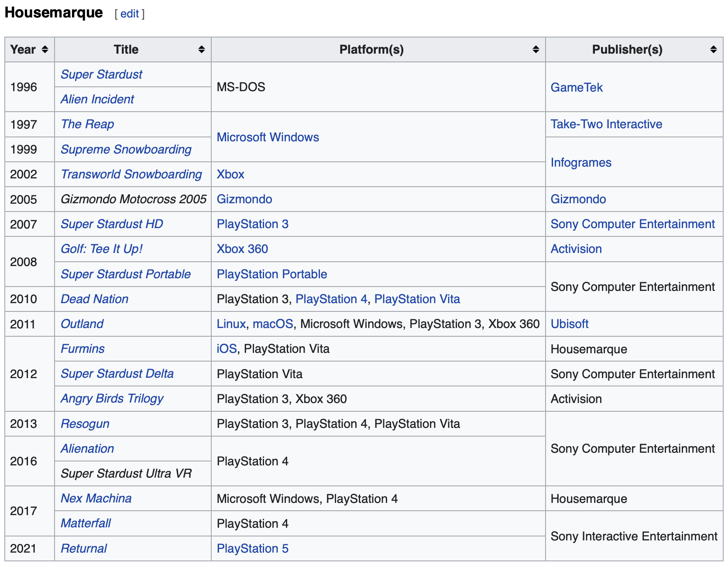
Task: Open the Super Stardust article link
Action: 101,74
